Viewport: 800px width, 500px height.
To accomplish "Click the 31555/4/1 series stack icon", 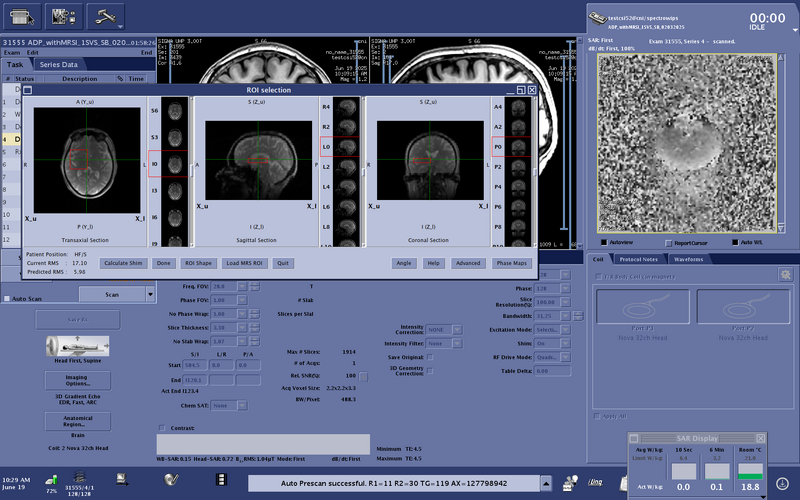I will point(79,477).
